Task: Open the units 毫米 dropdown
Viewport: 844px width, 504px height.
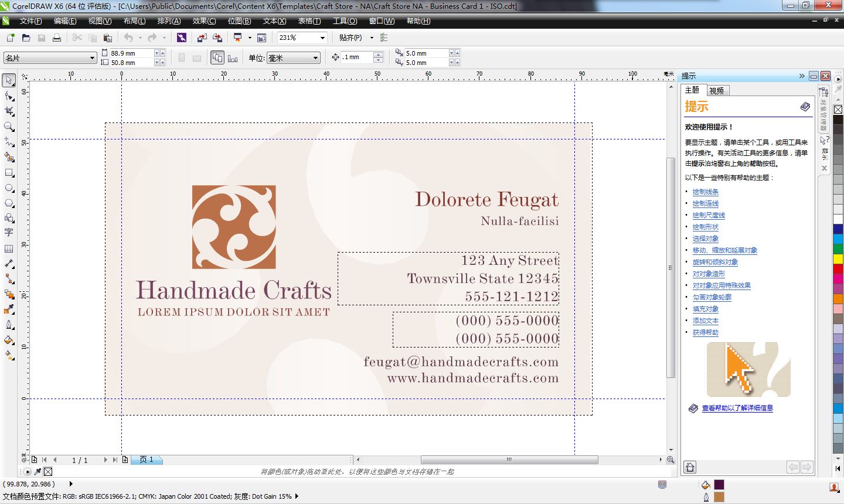Action: click(x=315, y=58)
